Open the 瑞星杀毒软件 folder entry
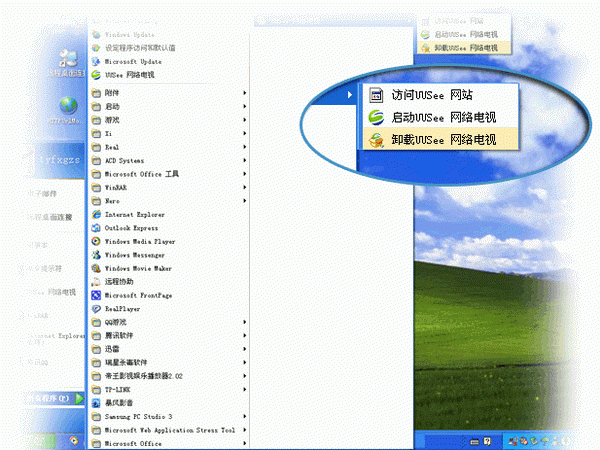 point(169,362)
